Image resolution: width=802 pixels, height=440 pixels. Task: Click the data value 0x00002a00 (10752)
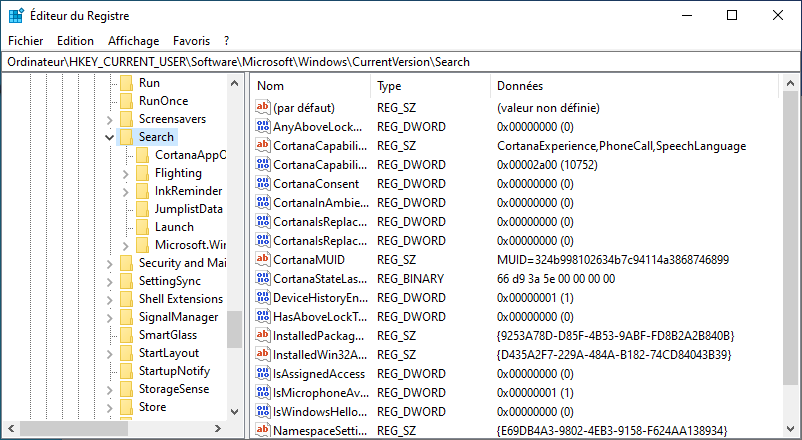(x=547, y=165)
